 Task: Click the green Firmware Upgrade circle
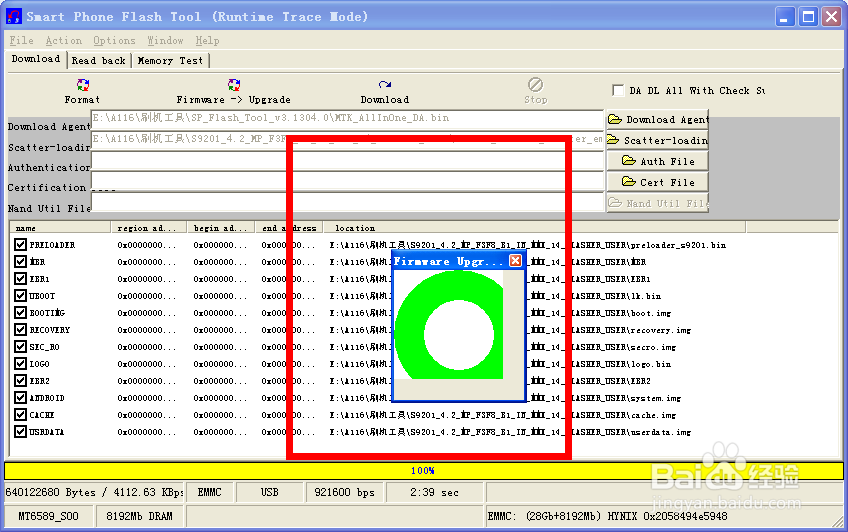point(449,325)
